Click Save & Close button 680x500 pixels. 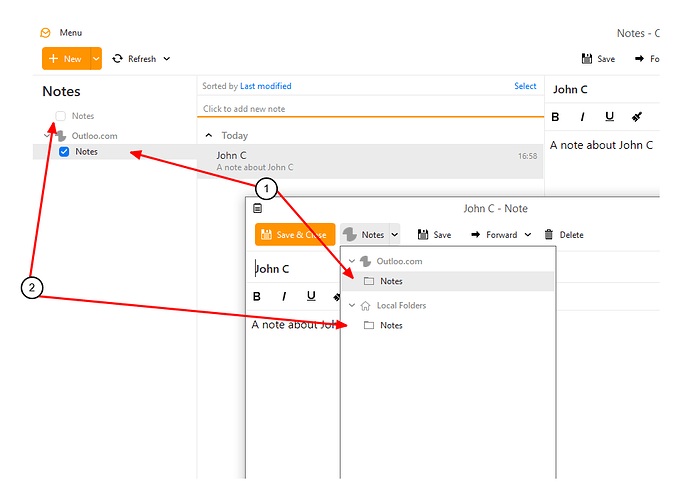point(295,235)
